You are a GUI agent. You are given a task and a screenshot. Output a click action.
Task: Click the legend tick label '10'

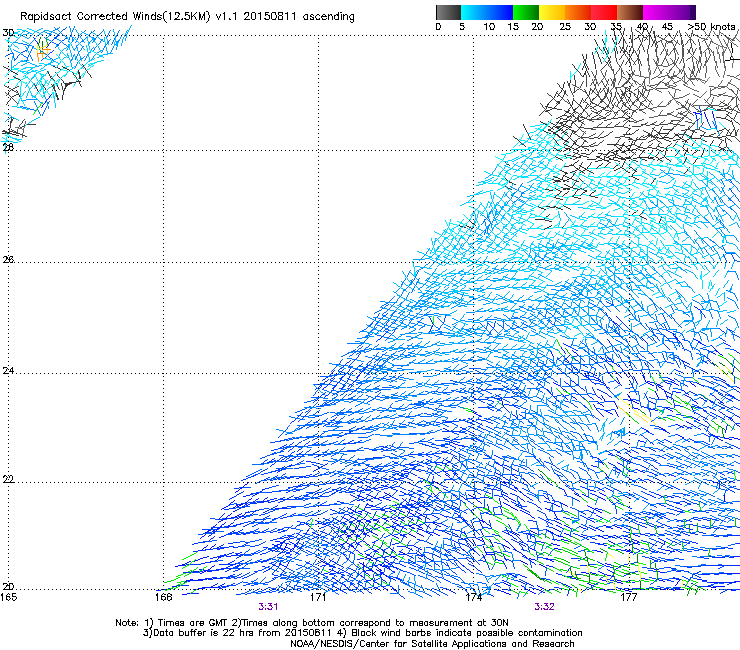(489, 26)
